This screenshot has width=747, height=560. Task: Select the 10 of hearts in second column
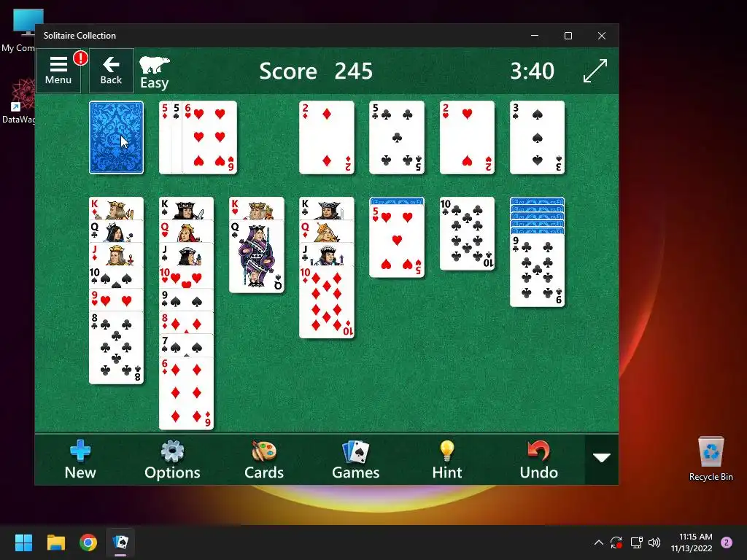[186, 276]
